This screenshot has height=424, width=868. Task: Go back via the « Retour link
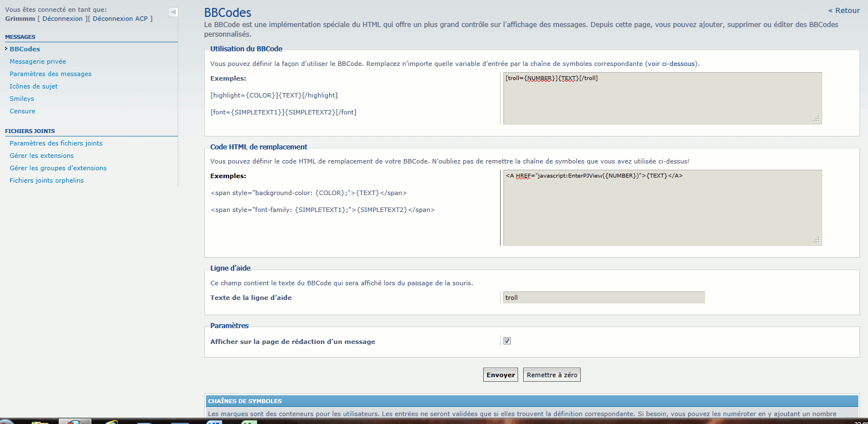[x=844, y=11]
